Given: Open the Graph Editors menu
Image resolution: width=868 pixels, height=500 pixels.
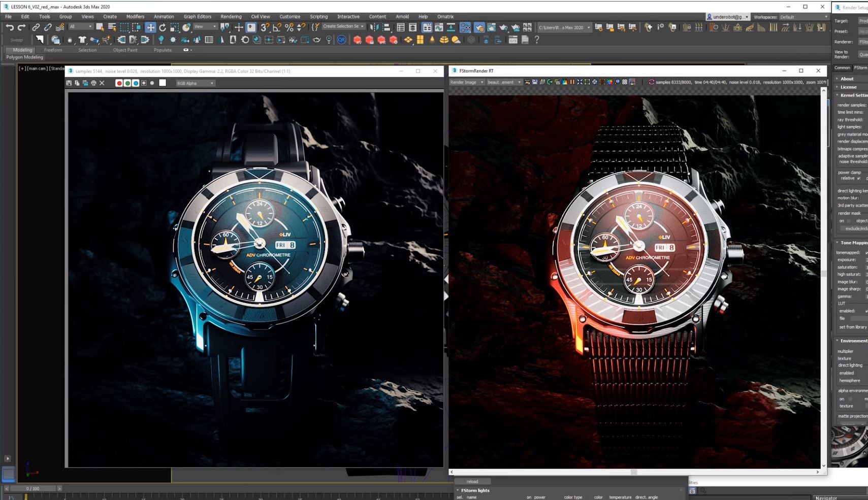Looking at the screenshot, I should click(198, 17).
